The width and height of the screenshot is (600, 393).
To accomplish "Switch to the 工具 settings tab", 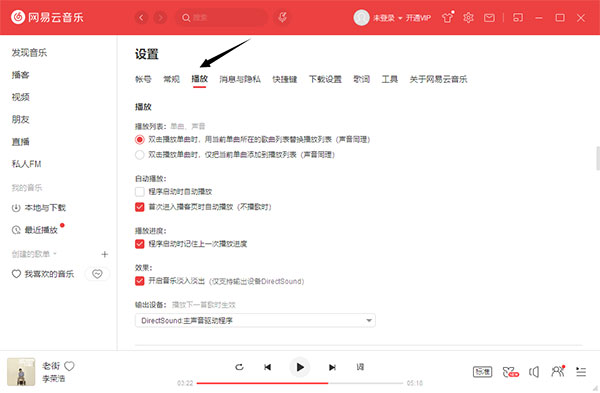I will click(390, 79).
